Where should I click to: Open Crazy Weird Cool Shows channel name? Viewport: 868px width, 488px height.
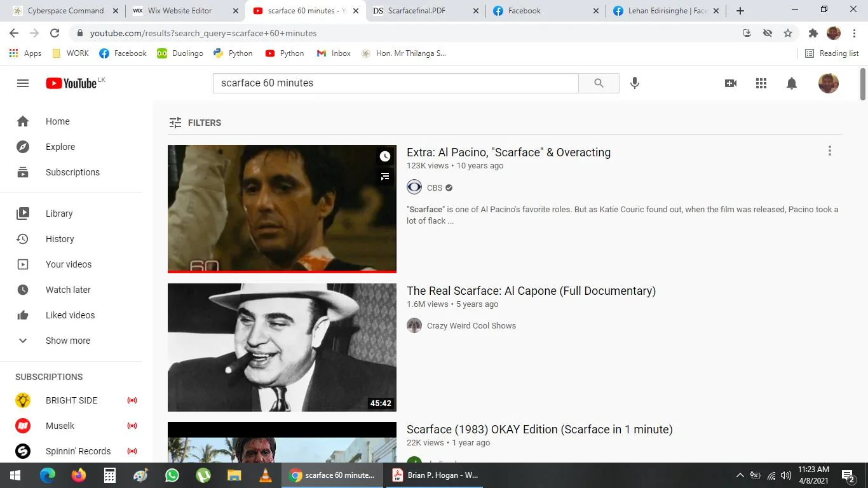point(471,326)
